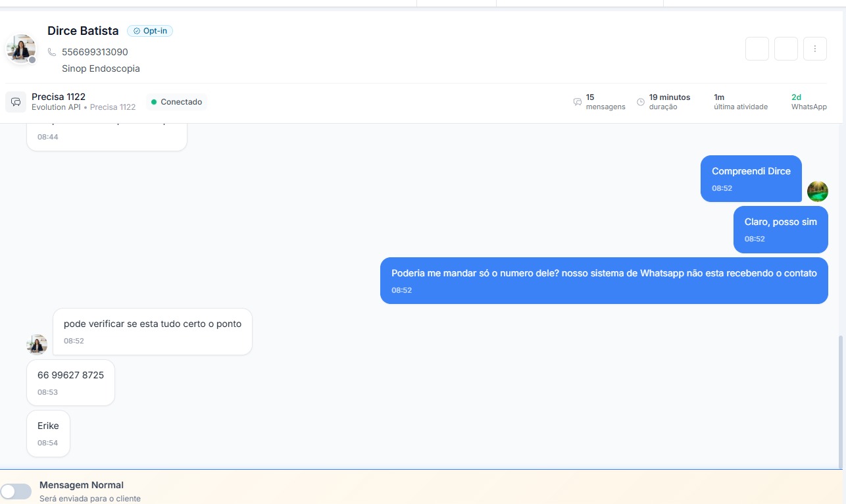
Task: Click the message bubble icon beside 15 mensagens
Action: pos(578,102)
